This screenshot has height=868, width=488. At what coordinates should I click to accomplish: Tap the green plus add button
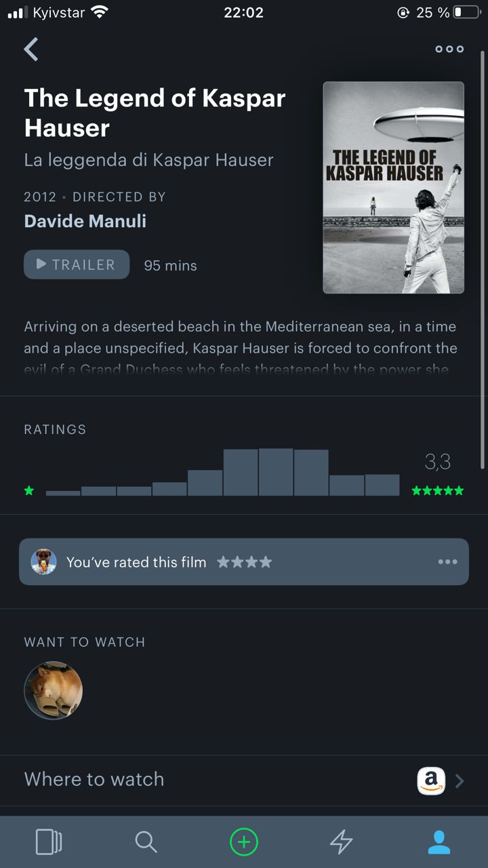tap(244, 842)
